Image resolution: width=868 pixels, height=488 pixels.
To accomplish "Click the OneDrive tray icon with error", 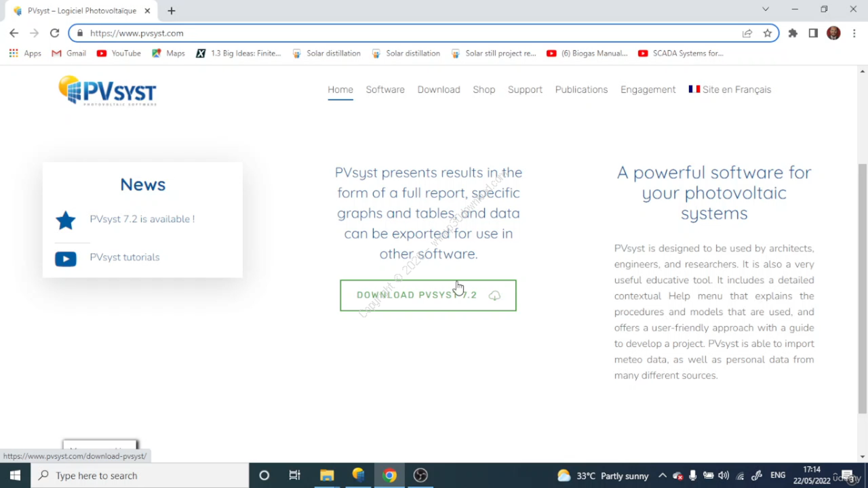I will [x=677, y=476].
